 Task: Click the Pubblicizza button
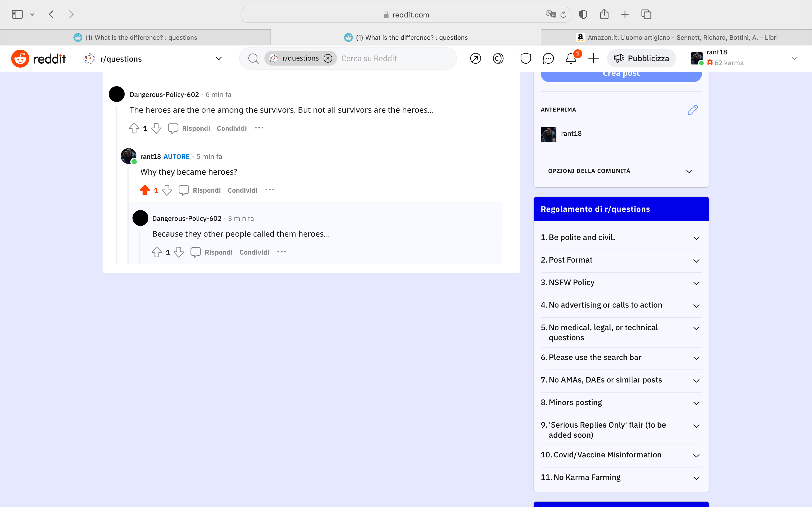click(x=641, y=59)
